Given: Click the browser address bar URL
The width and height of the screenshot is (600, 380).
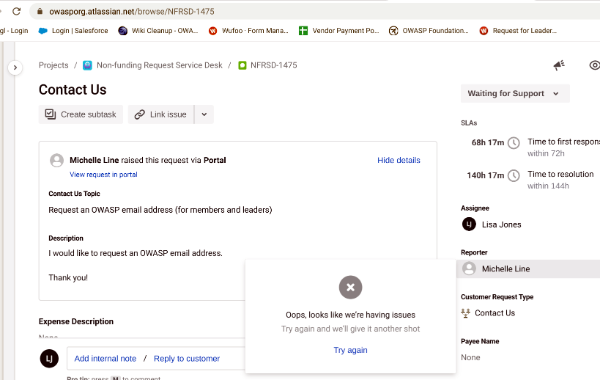Looking at the screenshot, I should 132,11.
